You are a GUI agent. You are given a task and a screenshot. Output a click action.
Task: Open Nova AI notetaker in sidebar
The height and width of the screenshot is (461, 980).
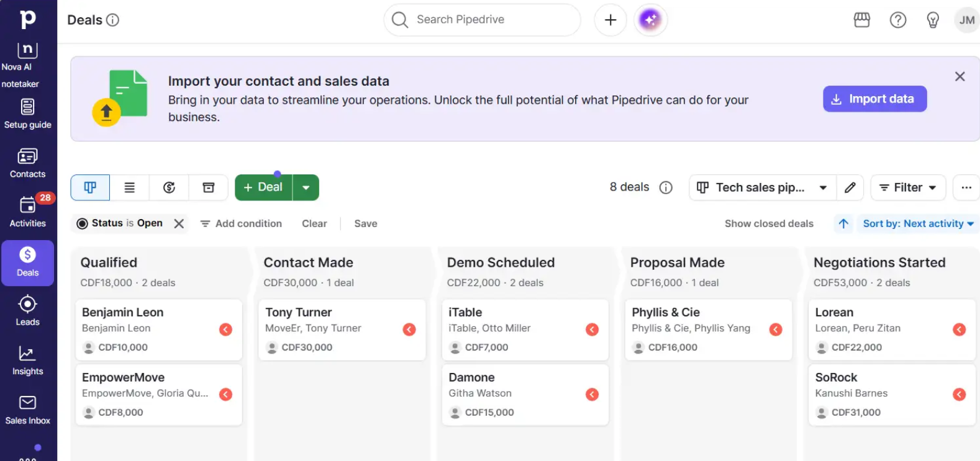27,65
